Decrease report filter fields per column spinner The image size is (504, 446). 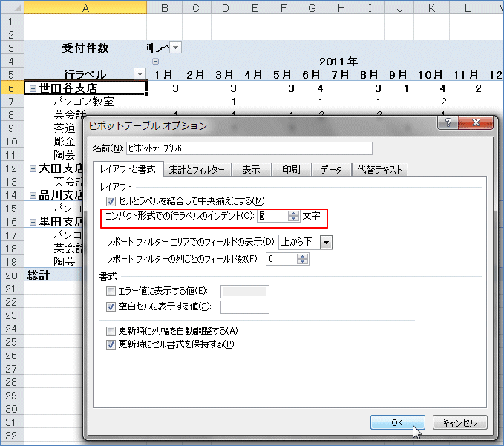click(x=302, y=262)
